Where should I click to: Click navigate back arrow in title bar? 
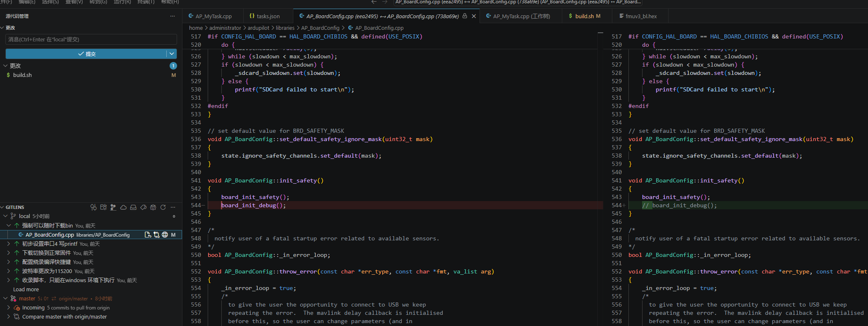coord(374,2)
